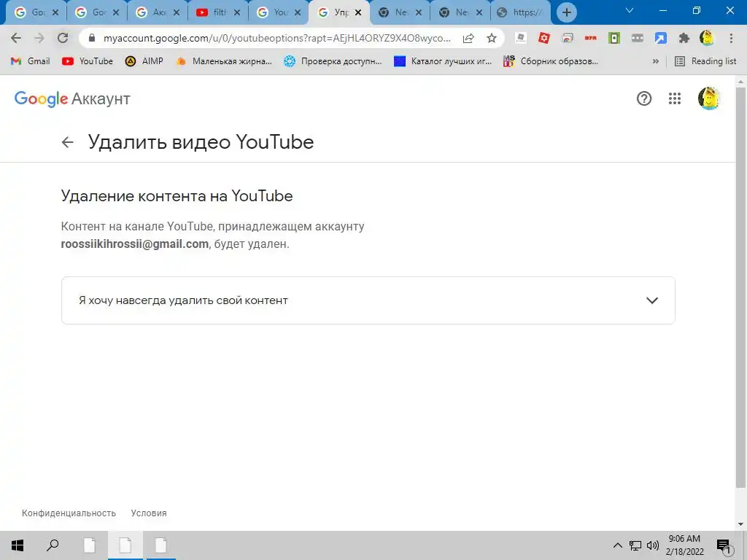This screenshot has height=560, width=747.
Task: Reload the current page
Action: [63, 38]
